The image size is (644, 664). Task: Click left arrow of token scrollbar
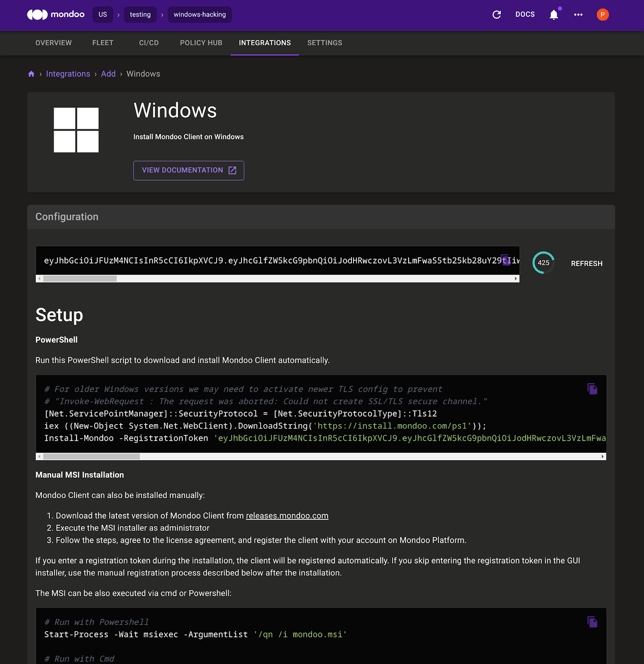(39, 279)
